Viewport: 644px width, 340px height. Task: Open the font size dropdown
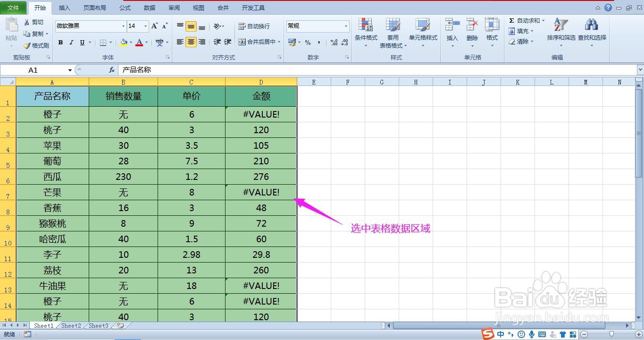(144, 26)
